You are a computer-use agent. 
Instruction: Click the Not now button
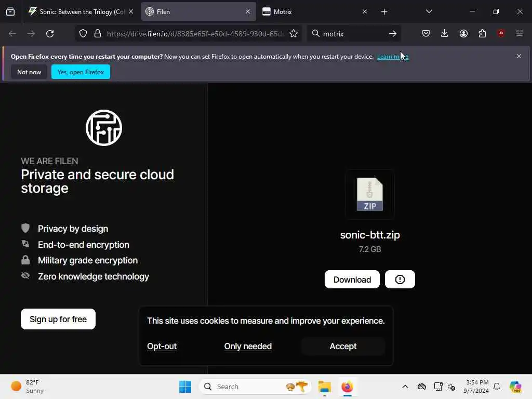click(29, 72)
